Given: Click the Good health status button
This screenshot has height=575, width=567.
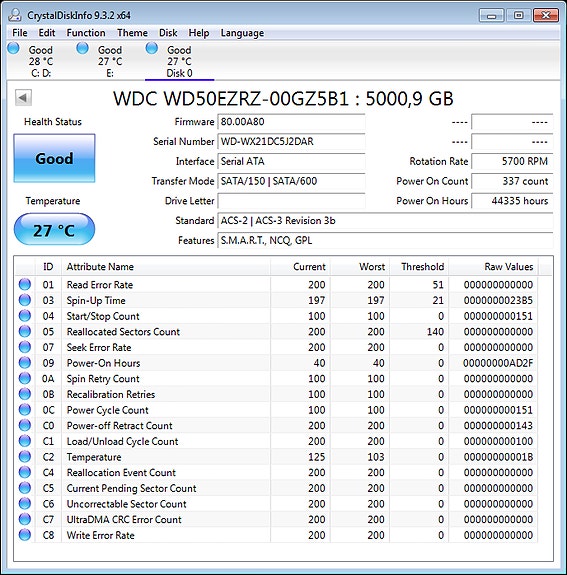Looking at the screenshot, I should coord(54,158).
